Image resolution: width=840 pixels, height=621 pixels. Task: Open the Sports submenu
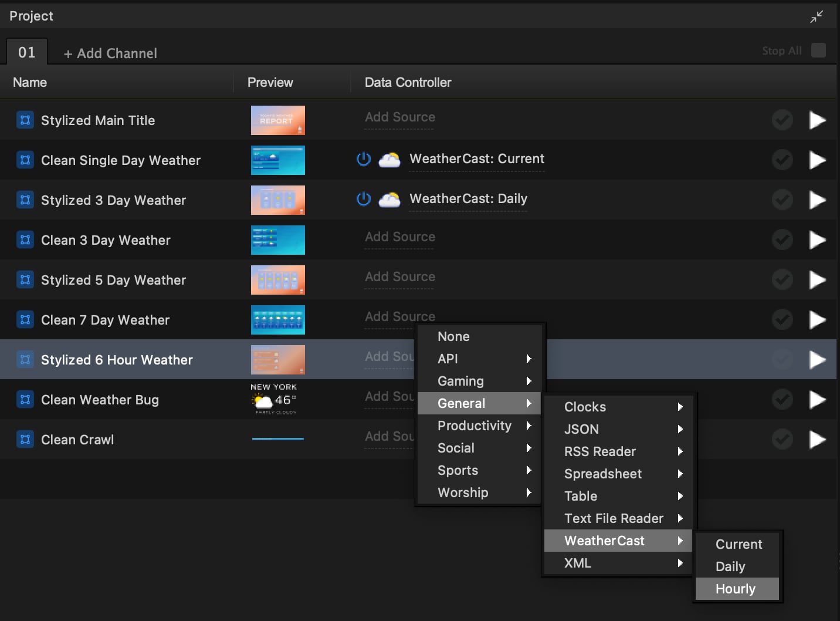pos(479,470)
